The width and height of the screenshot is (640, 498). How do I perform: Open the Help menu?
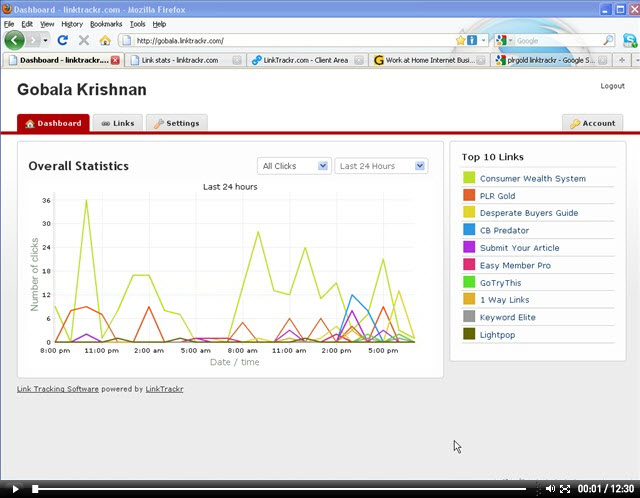point(159,24)
